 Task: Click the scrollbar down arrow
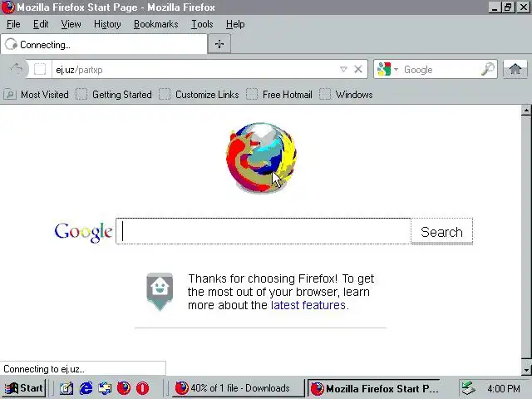click(x=526, y=370)
